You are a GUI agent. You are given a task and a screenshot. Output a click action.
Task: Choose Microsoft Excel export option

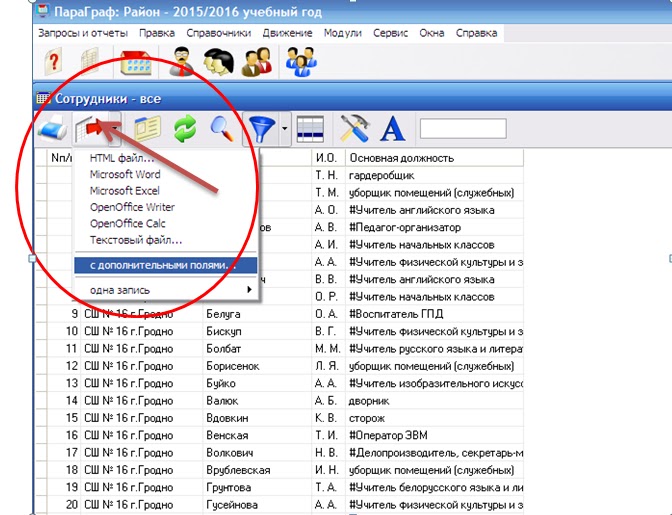click(x=166, y=191)
